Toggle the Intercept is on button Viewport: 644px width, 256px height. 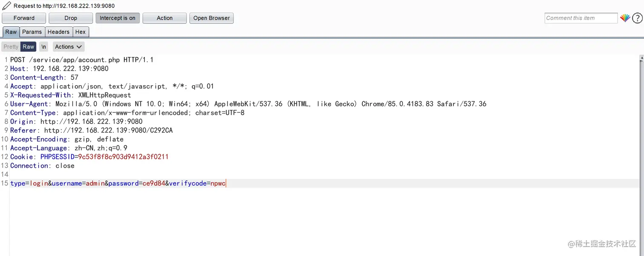pyautogui.click(x=118, y=18)
